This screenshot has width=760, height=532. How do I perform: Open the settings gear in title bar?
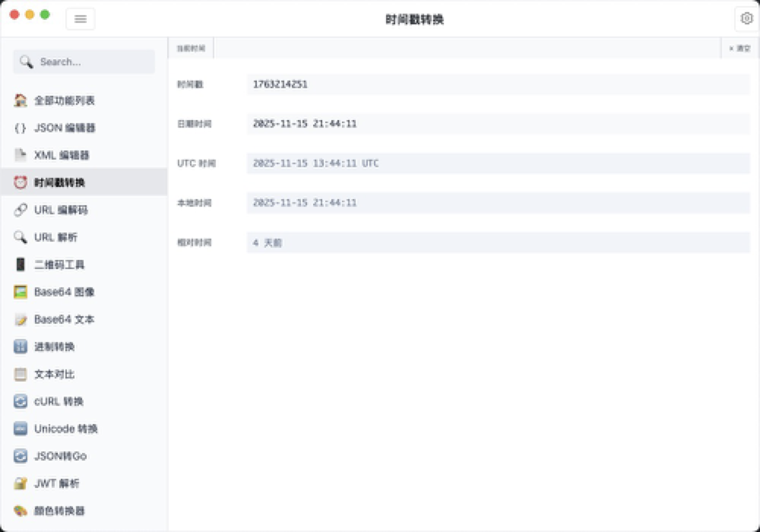(746, 18)
